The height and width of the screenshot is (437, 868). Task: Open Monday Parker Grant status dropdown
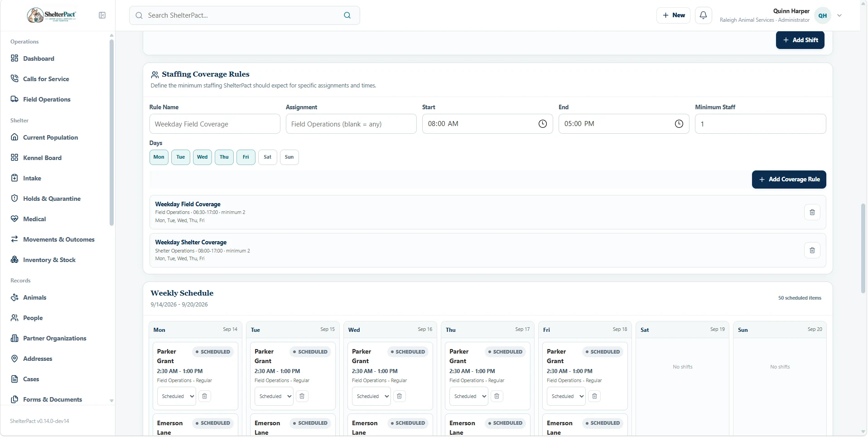click(177, 396)
